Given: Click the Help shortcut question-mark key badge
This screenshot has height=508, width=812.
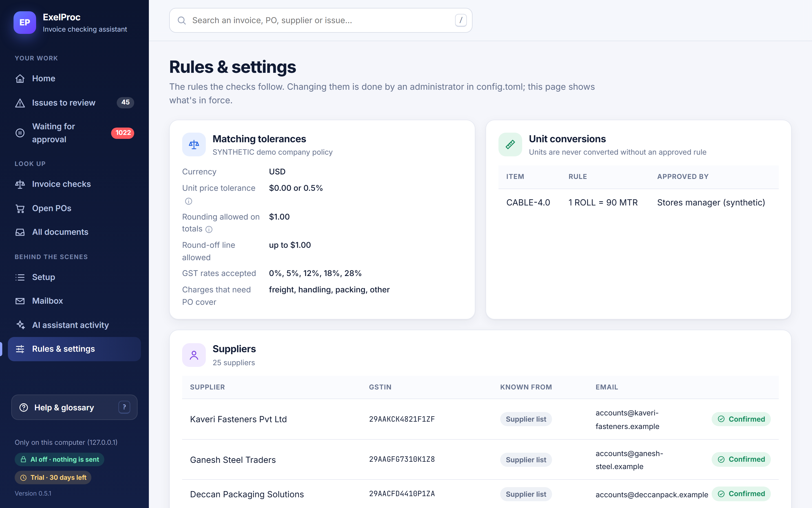Looking at the screenshot, I should (x=124, y=407).
